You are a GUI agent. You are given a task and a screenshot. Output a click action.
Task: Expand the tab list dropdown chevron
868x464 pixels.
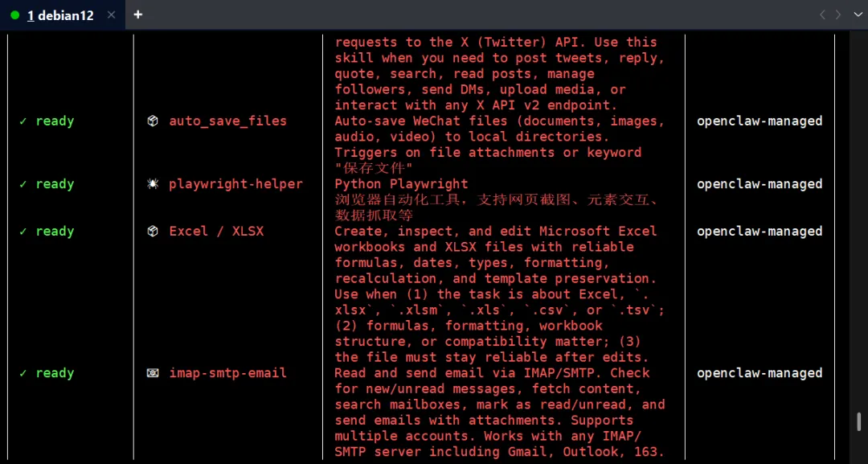point(857,15)
